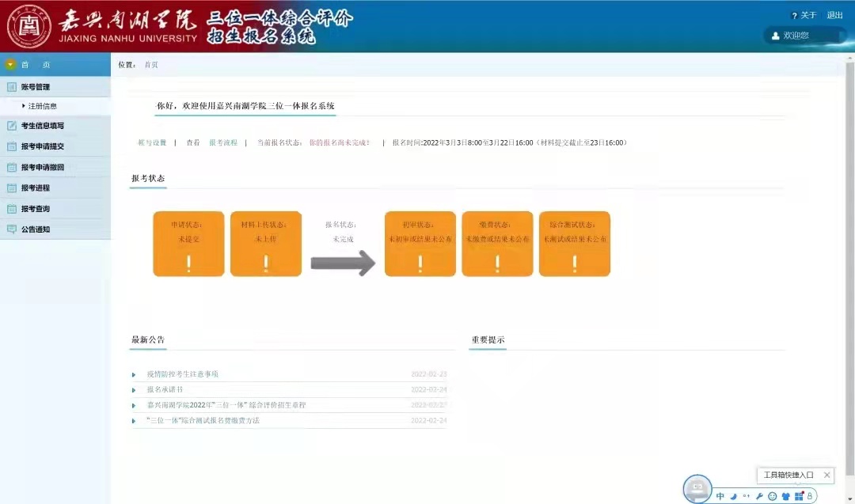
Task: Open 报考进程 menu item
Action: click(x=36, y=188)
